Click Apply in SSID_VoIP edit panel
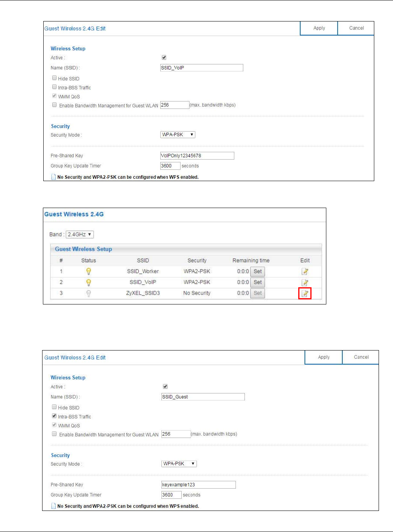 [319, 28]
